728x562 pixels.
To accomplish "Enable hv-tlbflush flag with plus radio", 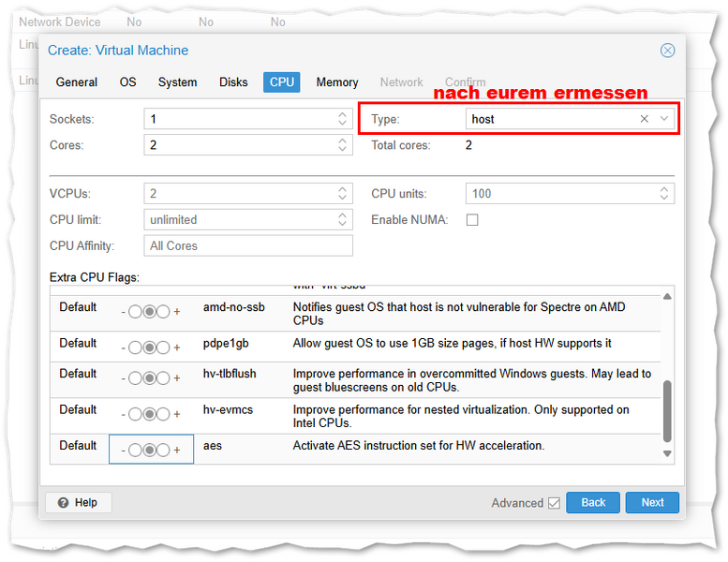I will (163, 378).
